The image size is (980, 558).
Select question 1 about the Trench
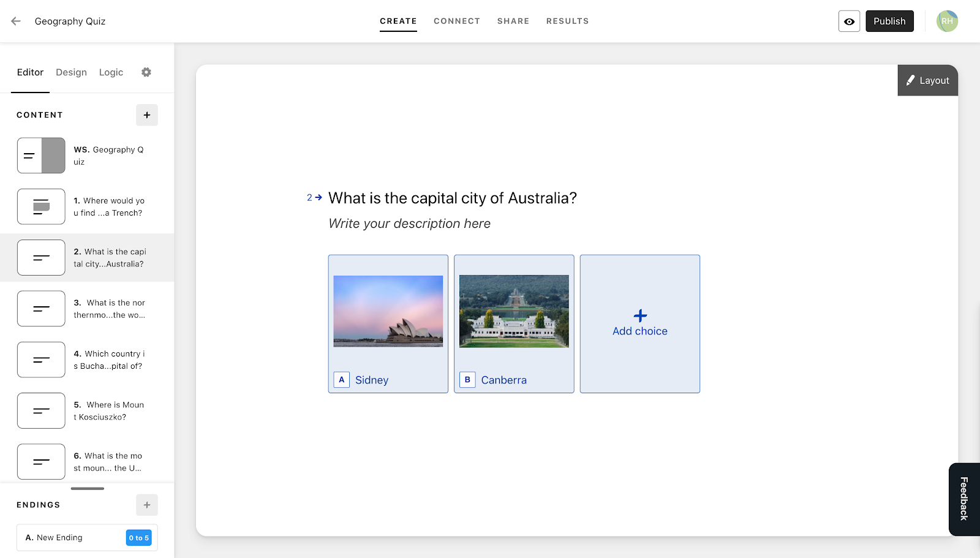click(x=87, y=206)
